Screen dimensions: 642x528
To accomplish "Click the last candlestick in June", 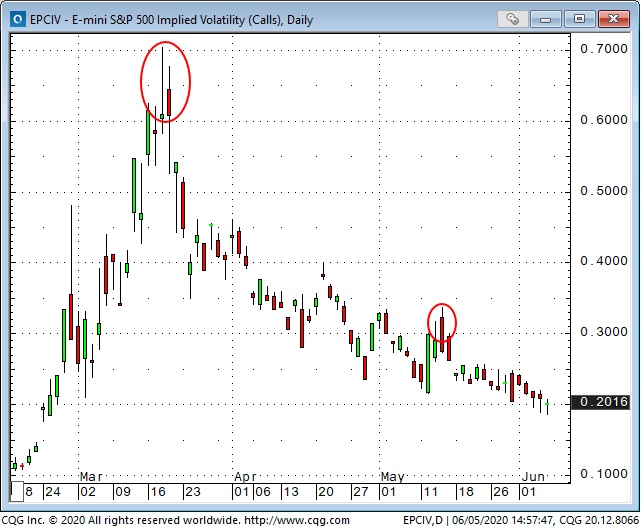I will [547, 404].
